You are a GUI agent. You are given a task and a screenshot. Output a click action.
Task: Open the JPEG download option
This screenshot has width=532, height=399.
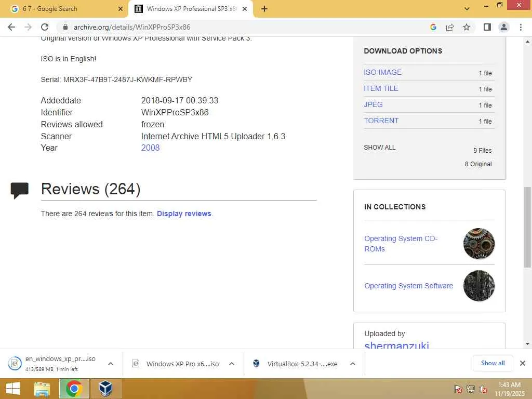click(x=373, y=104)
